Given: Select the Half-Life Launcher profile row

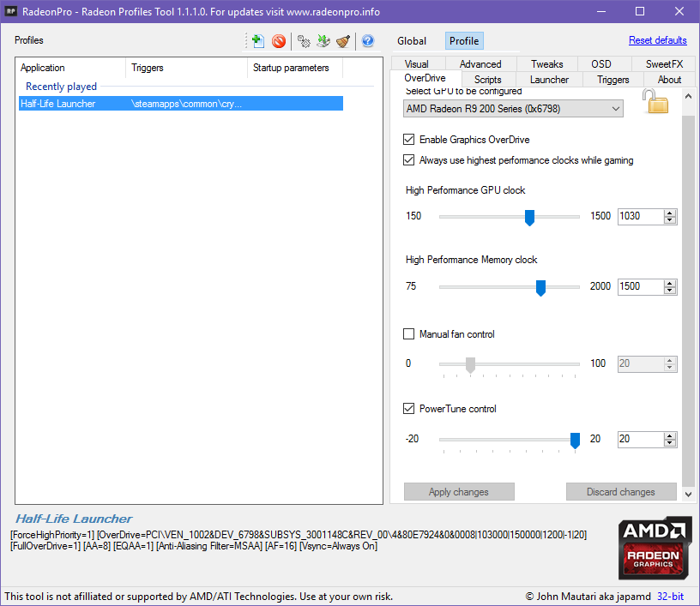Looking at the screenshot, I should (x=181, y=104).
